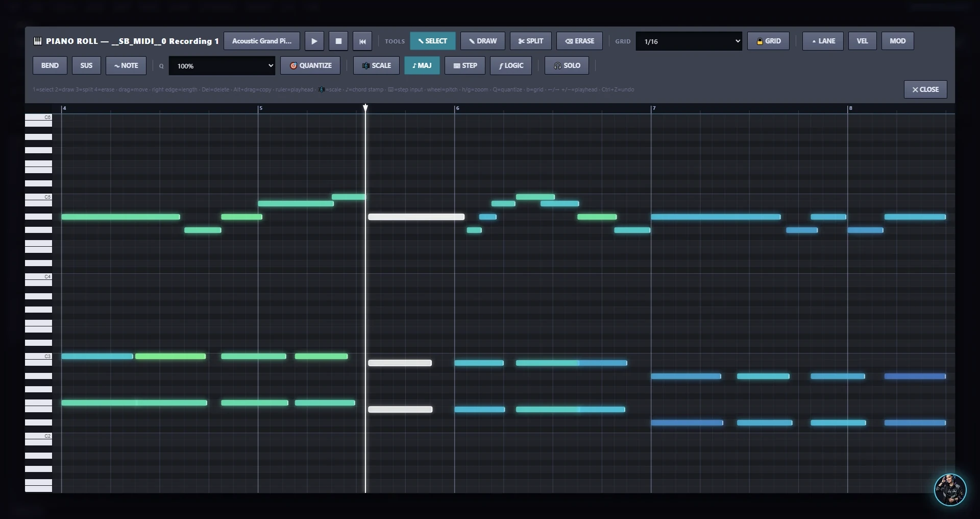Click the C6 piano key
Screen dimensions: 980x519
(x=39, y=117)
